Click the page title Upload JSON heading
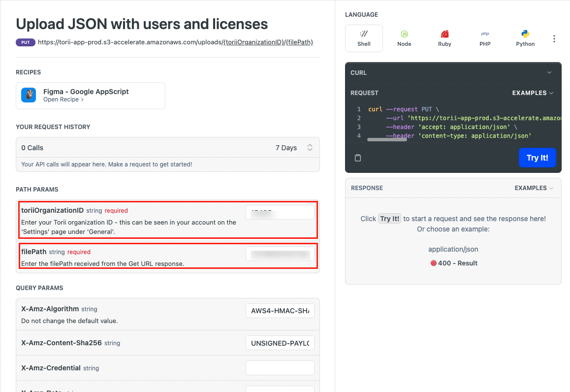 click(142, 24)
